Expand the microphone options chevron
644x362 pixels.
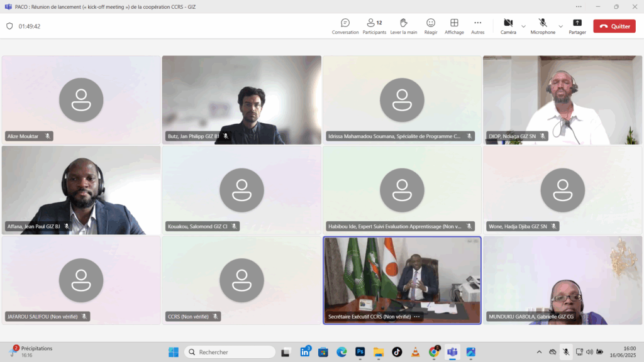pyautogui.click(x=560, y=26)
